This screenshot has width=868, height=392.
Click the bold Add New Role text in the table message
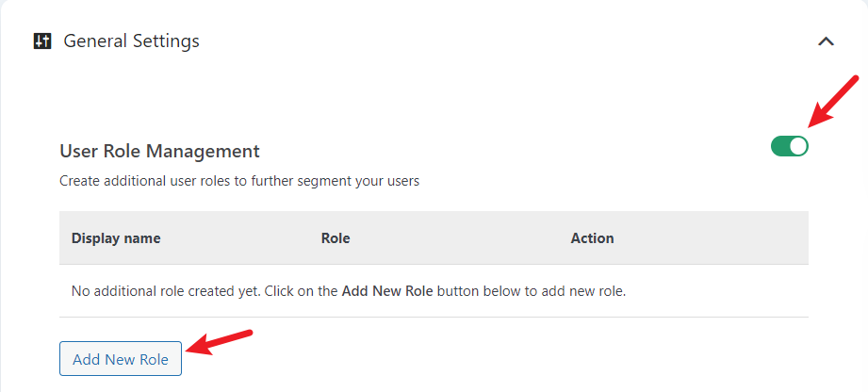point(387,291)
